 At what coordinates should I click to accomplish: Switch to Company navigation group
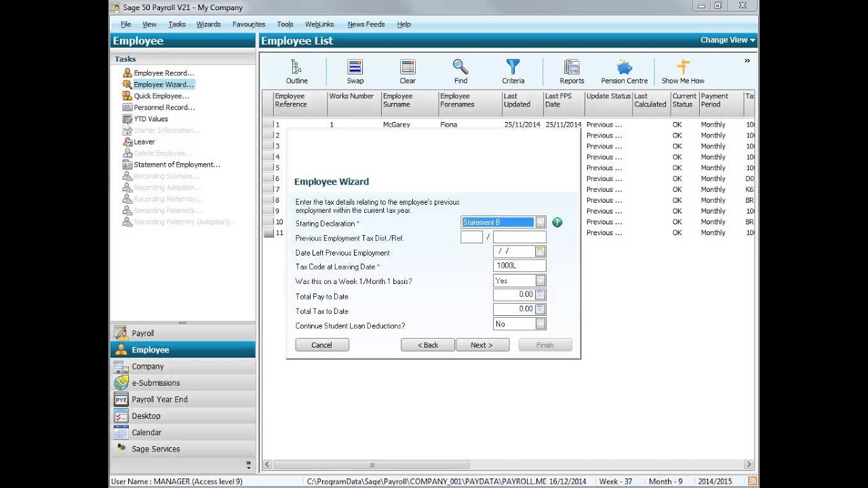tap(183, 366)
